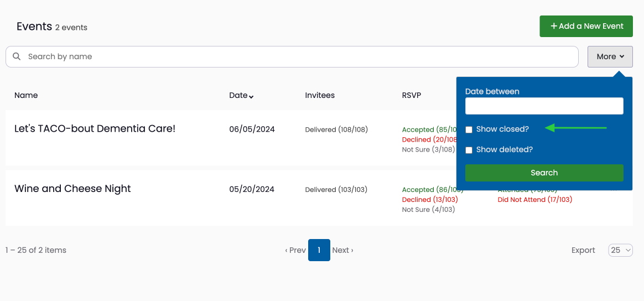Viewport: 644px width, 301px height.
Task: Click the plus icon on Add a New Event
Action: [x=554, y=26]
